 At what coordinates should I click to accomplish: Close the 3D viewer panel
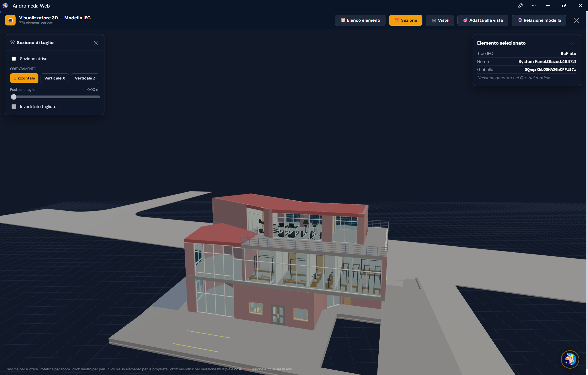pyautogui.click(x=576, y=21)
